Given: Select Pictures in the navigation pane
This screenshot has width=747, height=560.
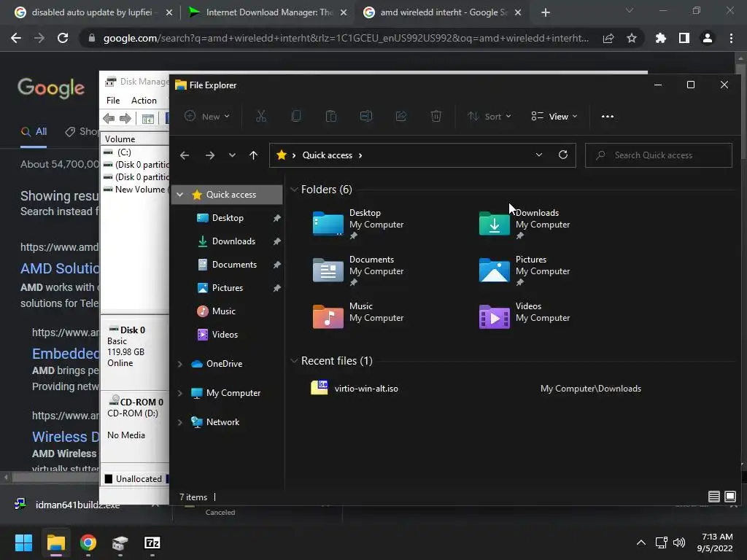Looking at the screenshot, I should 228,287.
